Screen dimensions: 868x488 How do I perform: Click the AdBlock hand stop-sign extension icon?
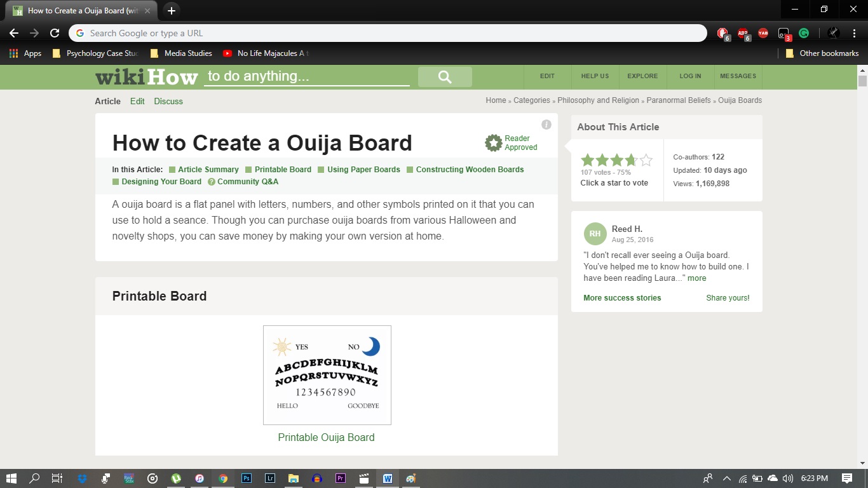click(722, 33)
